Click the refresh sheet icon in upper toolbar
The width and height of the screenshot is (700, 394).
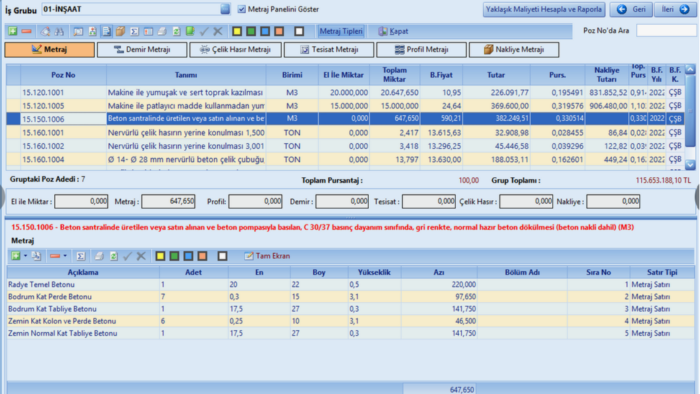[x=176, y=31]
